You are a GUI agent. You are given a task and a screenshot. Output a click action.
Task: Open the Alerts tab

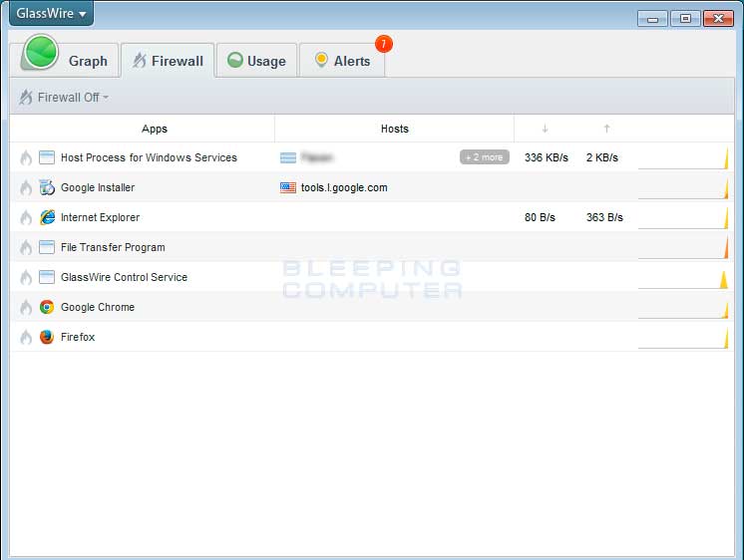coord(342,61)
